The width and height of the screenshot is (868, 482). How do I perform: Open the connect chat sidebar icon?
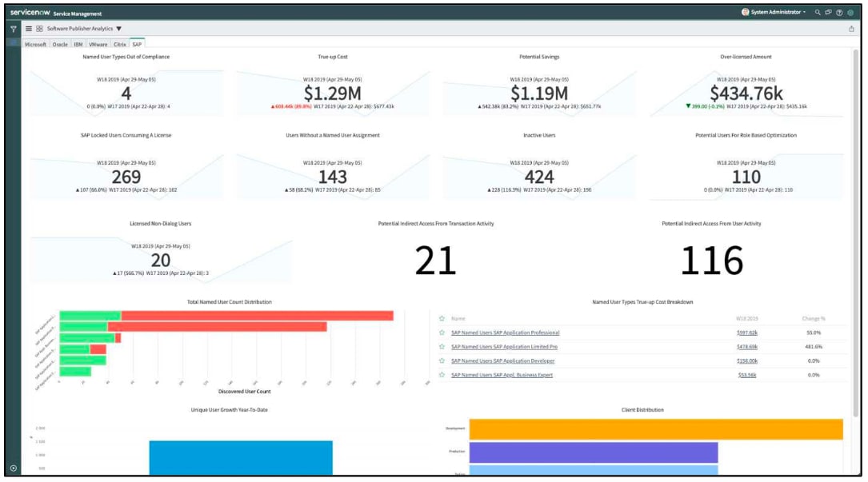tap(828, 13)
